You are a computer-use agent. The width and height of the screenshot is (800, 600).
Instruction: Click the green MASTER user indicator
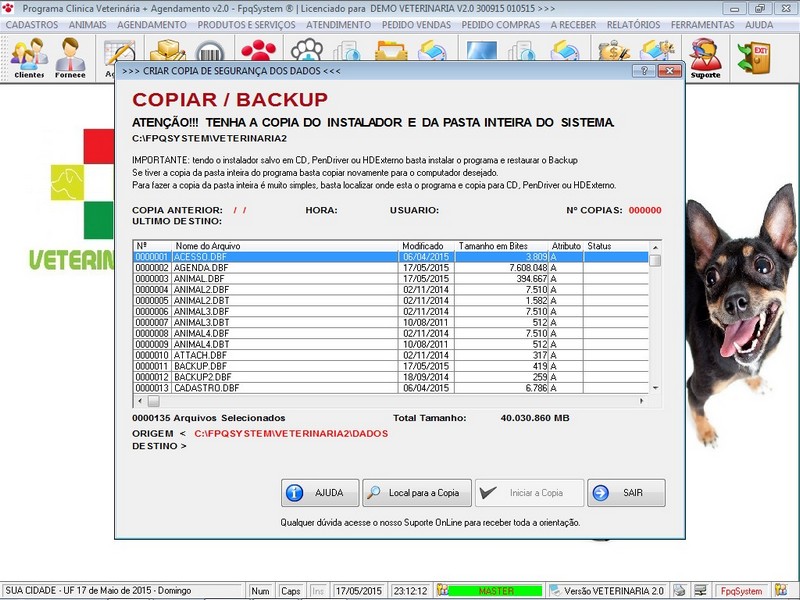click(x=495, y=591)
